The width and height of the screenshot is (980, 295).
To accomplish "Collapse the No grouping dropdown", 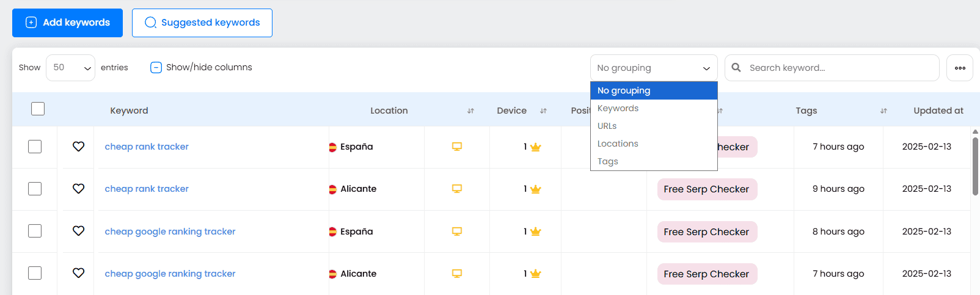I will (x=653, y=68).
